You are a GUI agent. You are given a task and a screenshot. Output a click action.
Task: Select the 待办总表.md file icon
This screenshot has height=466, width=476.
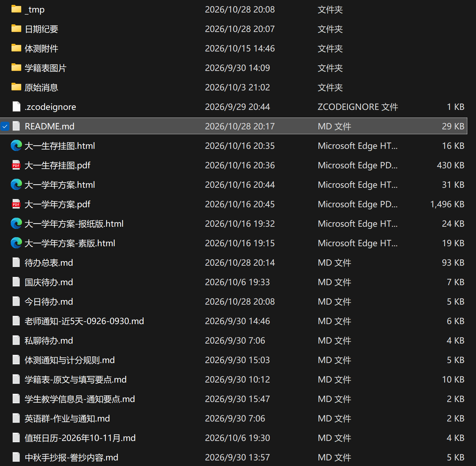tap(16, 262)
